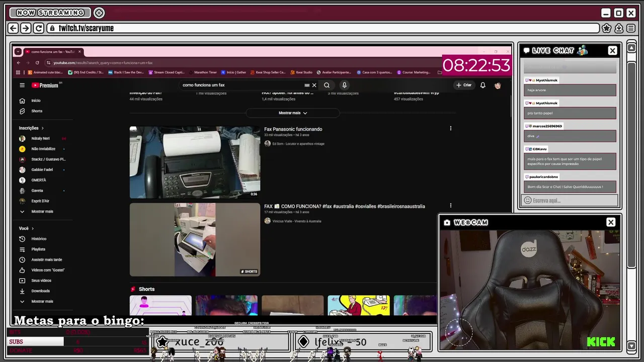Open the 'Início | Gather' bookmark
Viewport: 644px width, 362px height.
(x=234, y=72)
